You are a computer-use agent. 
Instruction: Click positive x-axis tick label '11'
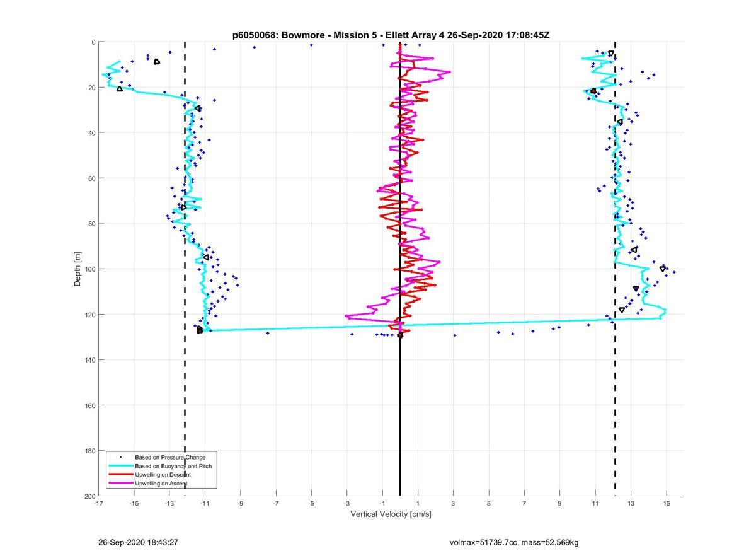[x=595, y=504]
